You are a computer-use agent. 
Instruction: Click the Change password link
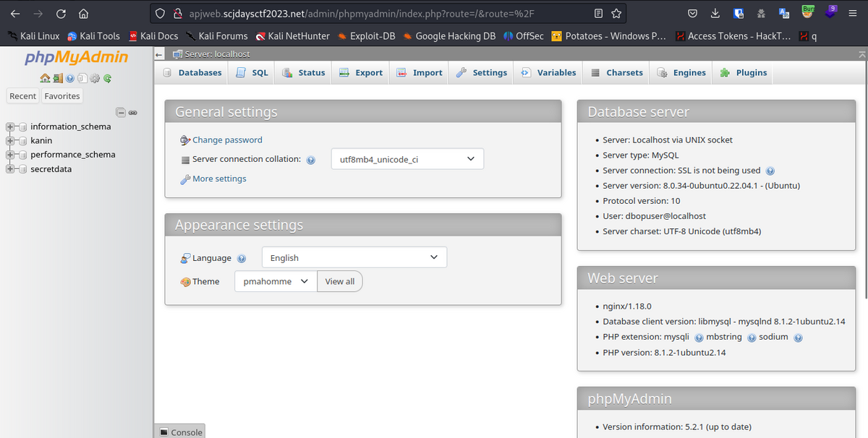coord(227,140)
